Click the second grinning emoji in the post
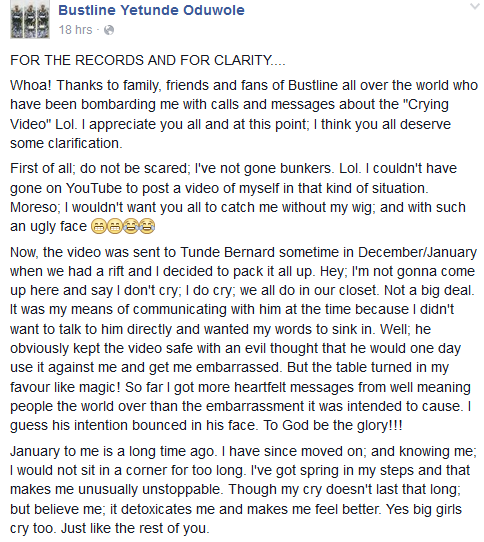 coord(114,226)
